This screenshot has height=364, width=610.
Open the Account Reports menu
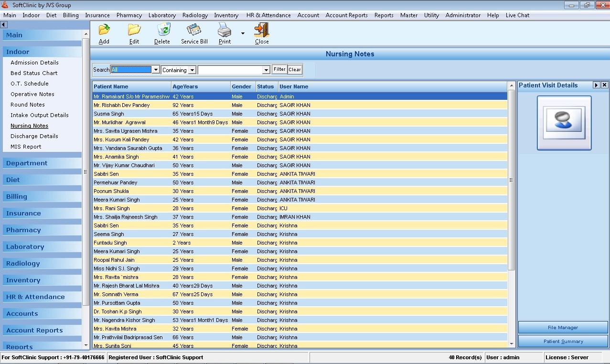tap(346, 15)
